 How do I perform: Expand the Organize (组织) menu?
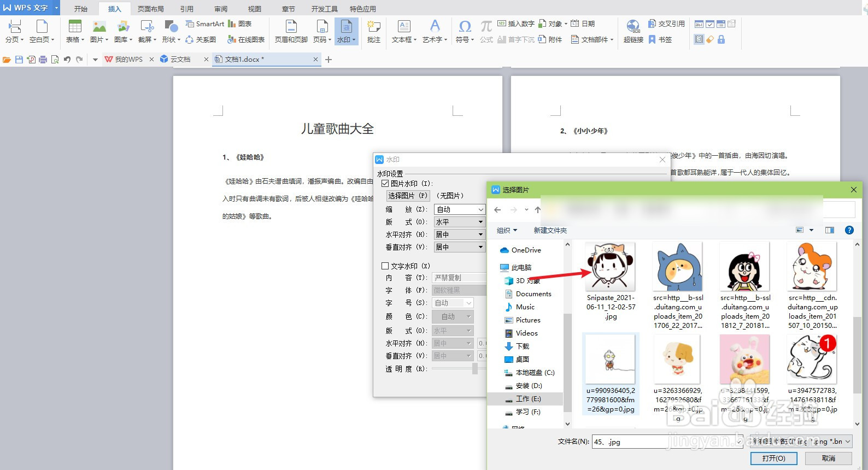point(507,231)
